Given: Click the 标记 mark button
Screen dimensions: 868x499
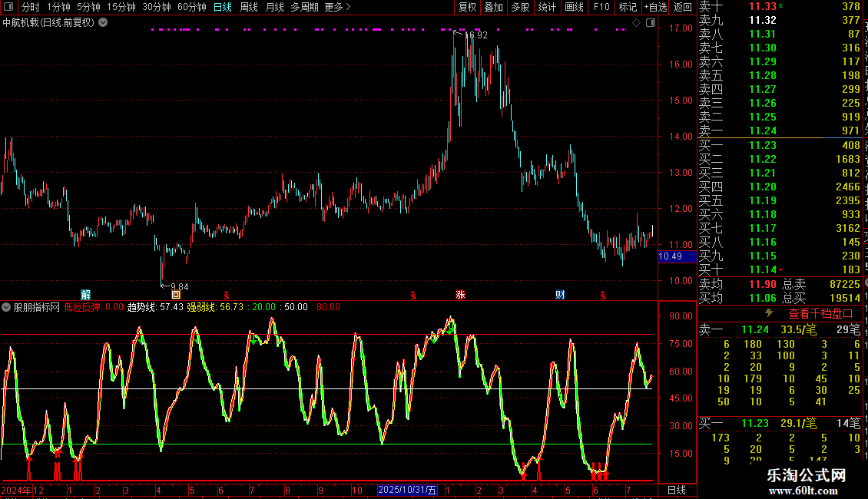Looking at the screenshot, I should [x=628, y=7].
